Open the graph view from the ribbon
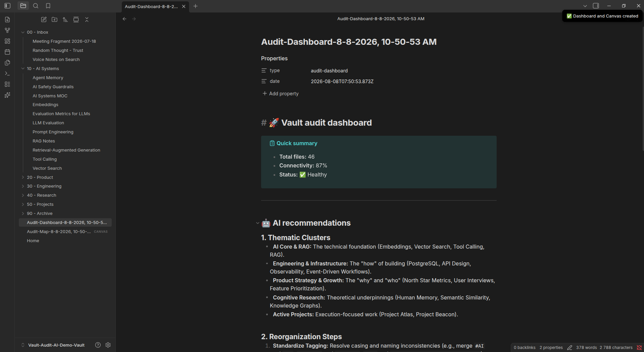This screenshot has width=644, height=352. pos(7,30)
